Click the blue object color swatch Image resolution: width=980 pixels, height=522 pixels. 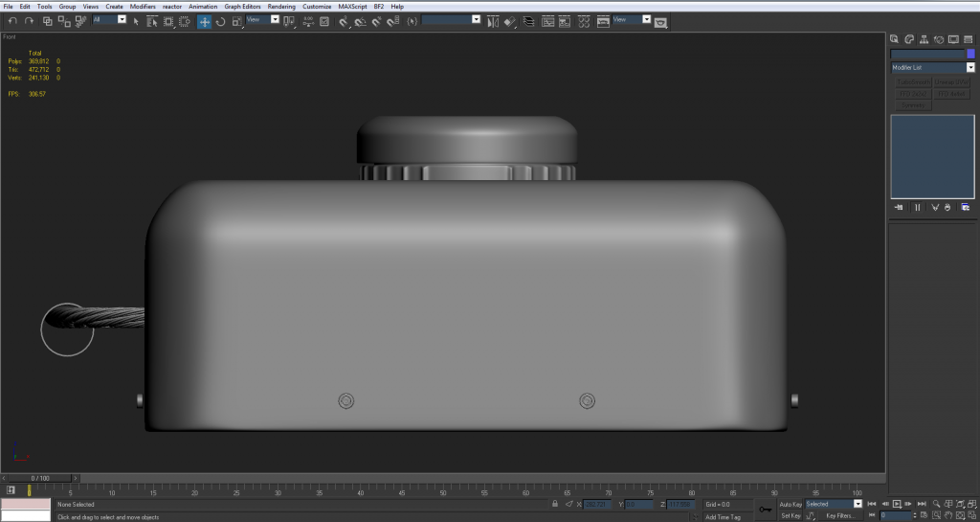(970, 55)
